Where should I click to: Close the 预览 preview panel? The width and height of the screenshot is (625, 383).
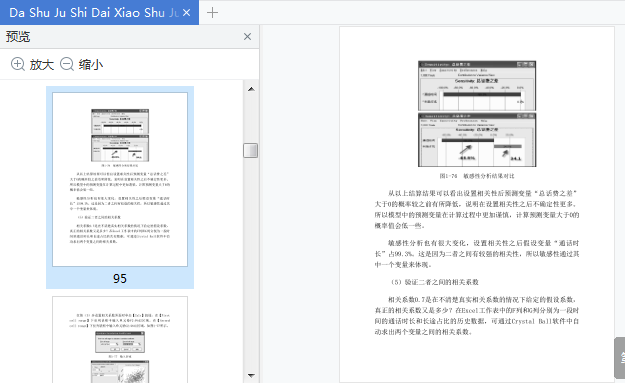pos(247,37)
